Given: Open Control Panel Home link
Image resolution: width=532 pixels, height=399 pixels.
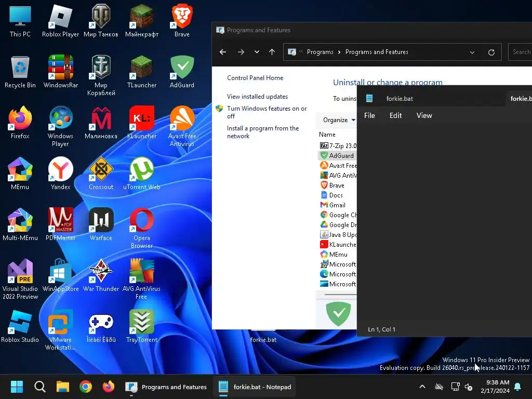Looking at the screenshot, I should (255, 78).
